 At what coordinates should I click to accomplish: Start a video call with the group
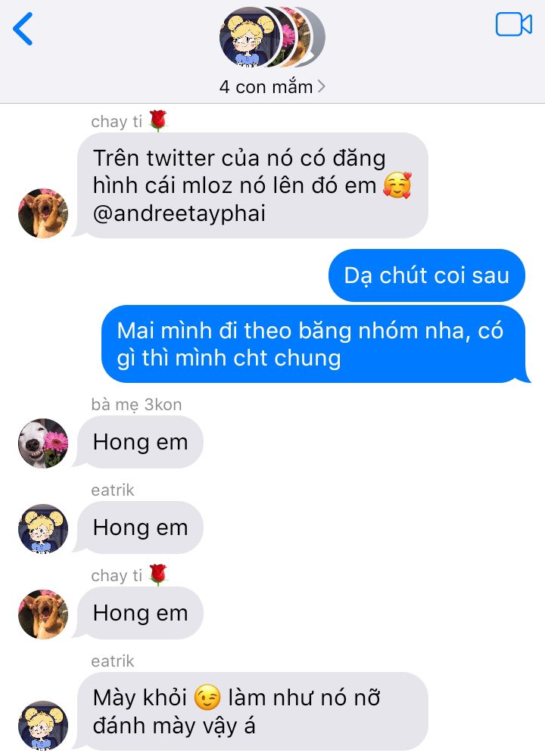[514, 24]
